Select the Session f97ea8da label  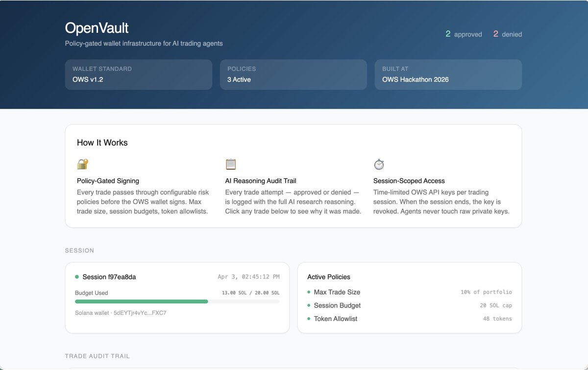tap(109, 277)
